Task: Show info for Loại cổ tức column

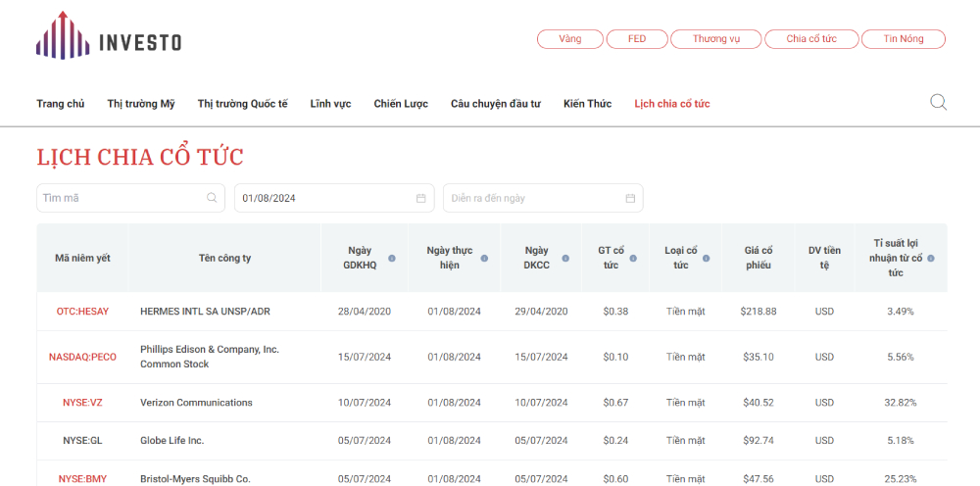Action: 707,258
